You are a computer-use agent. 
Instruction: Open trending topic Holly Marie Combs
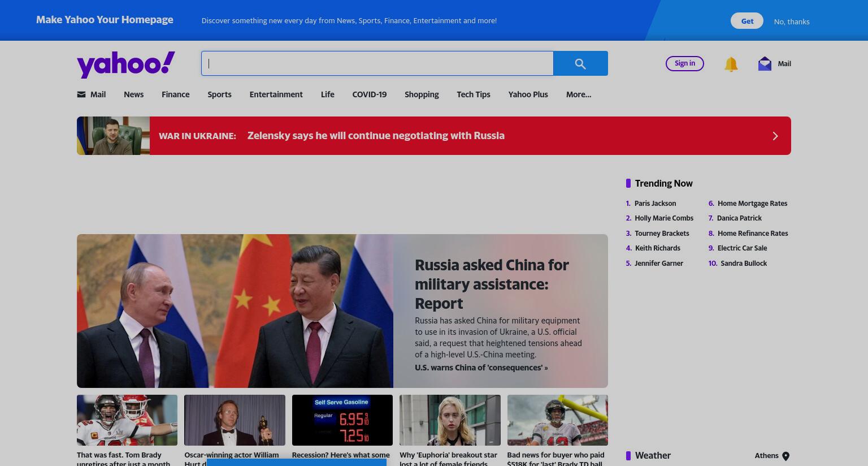tap(664, 218)
